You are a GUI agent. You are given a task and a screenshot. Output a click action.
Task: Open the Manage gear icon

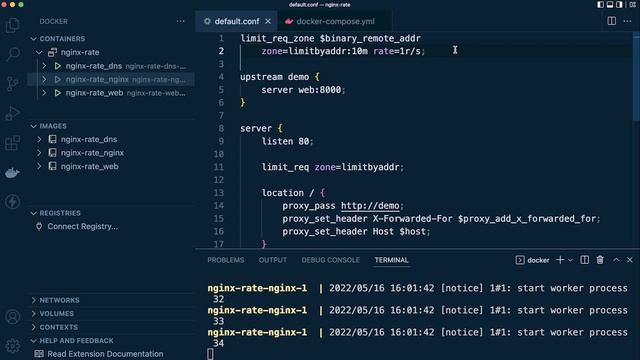(x=13, y=346)
